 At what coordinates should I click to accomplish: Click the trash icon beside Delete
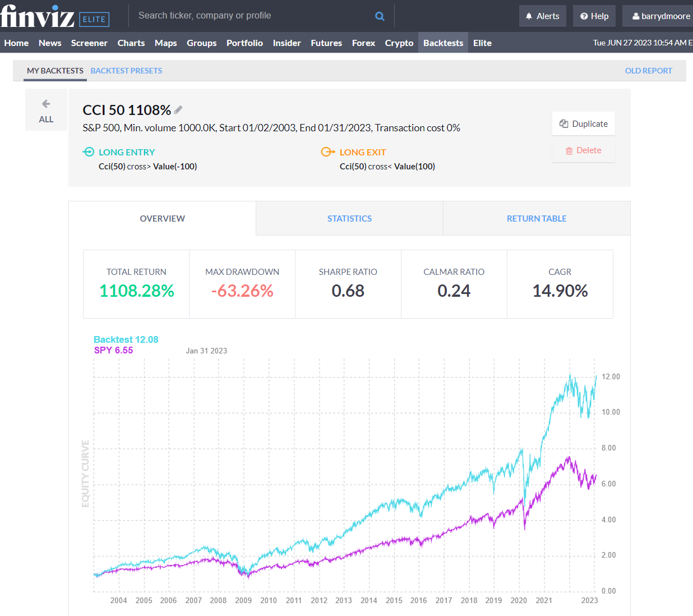click(x=570, y=150)
